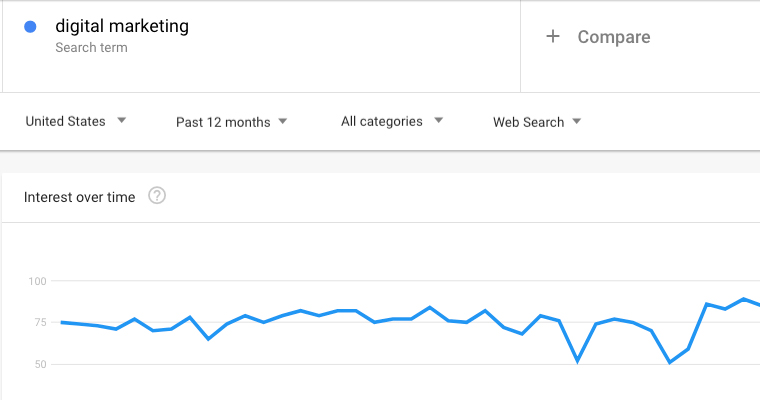This screenshot has height=400, width=760.
Task: Click the arrow next to Past 12 months
Action: tap(283, 122)
